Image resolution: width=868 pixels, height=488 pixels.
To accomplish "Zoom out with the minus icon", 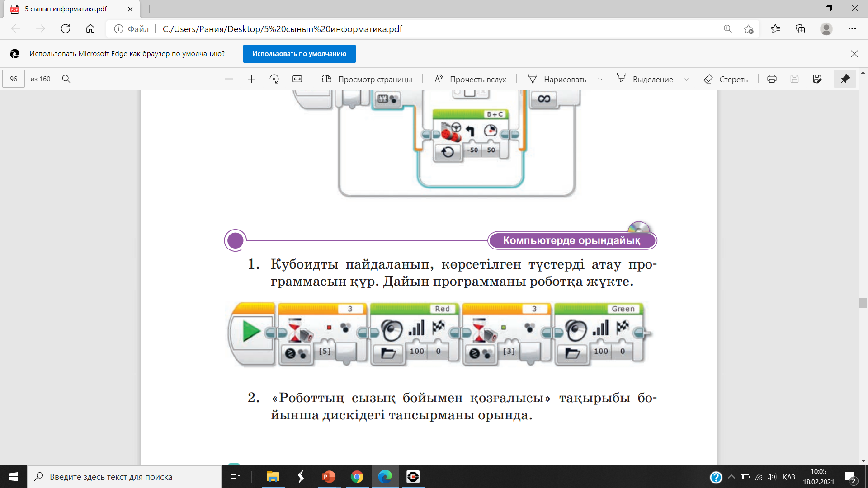I will pyautogui.click(x=229, y=79).
